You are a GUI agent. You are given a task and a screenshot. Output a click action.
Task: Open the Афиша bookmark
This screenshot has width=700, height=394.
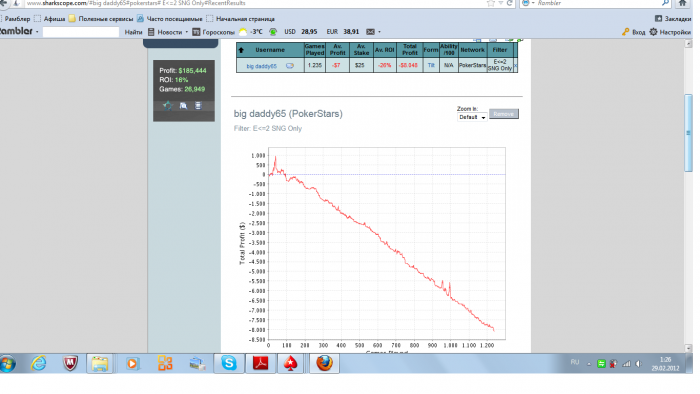(x=50, y=19)
